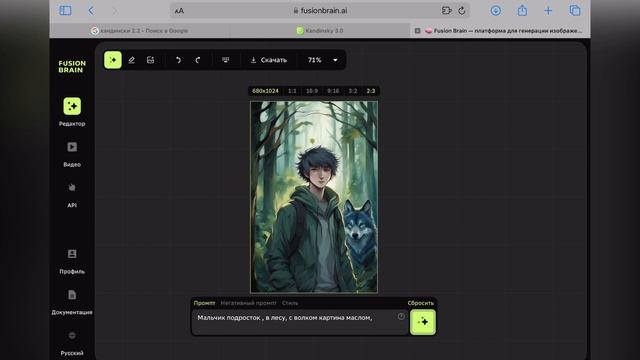This screenshot has height=360, width=640.
Task: Go back with Safari back arrow
Action: (x=91, y=11)
